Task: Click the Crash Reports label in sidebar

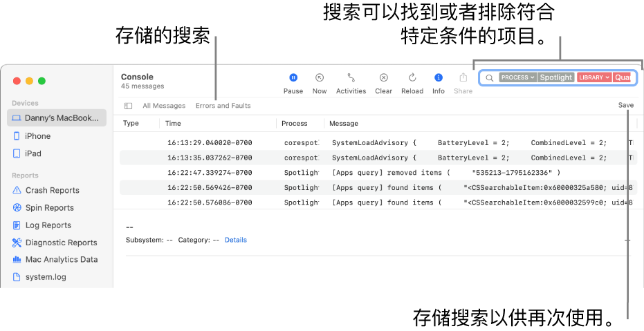Action: click(52, 190)
